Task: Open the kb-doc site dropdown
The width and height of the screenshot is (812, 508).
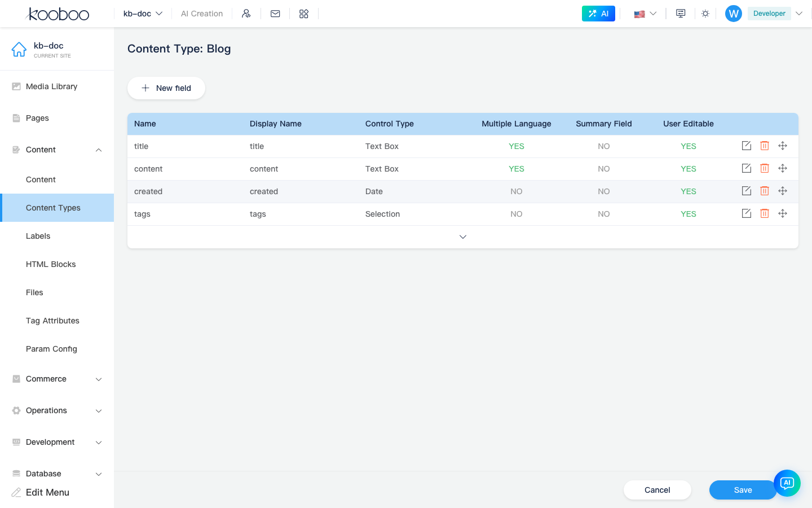Action: coord(143,14)
